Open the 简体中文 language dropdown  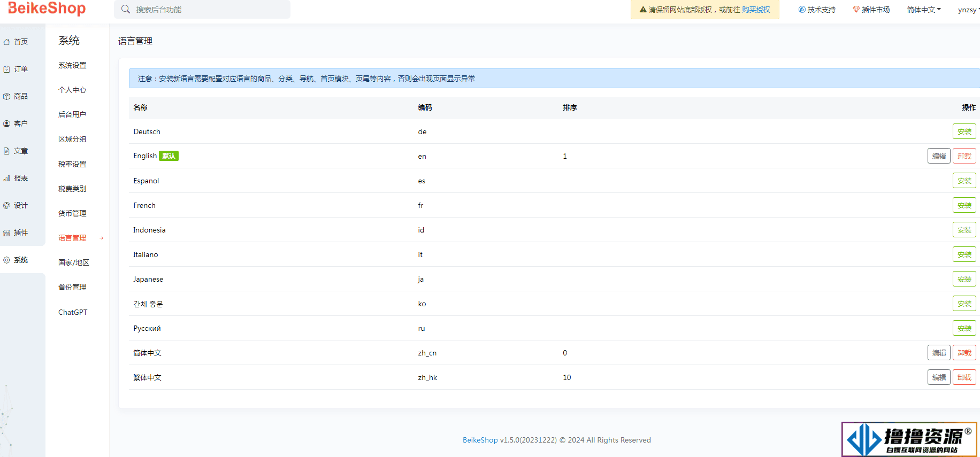pyautogui.click(x=923, y=10)
